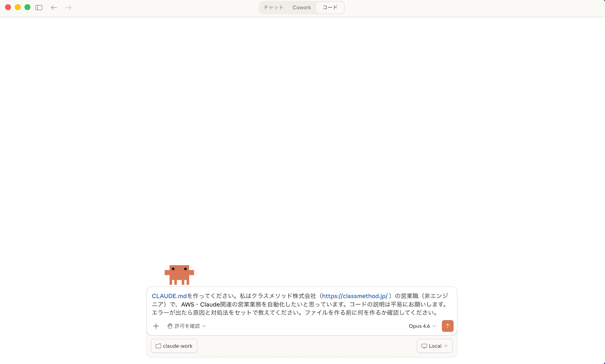Send message with orange arrow button
The image size is (605, 364).
click(x=447, y=326)
